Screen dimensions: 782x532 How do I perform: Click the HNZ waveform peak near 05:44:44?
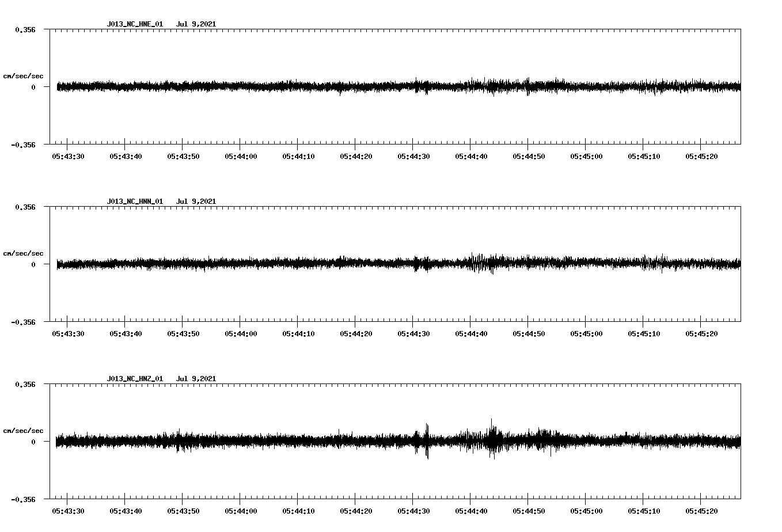pos(492,439)
